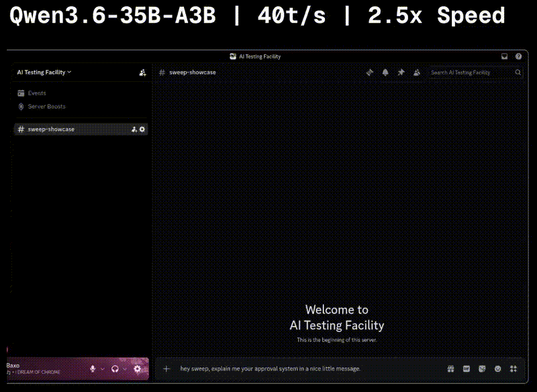Open the input device dropdown beside the microphone
Screen dimensions: 537x392
click(103, 369)
